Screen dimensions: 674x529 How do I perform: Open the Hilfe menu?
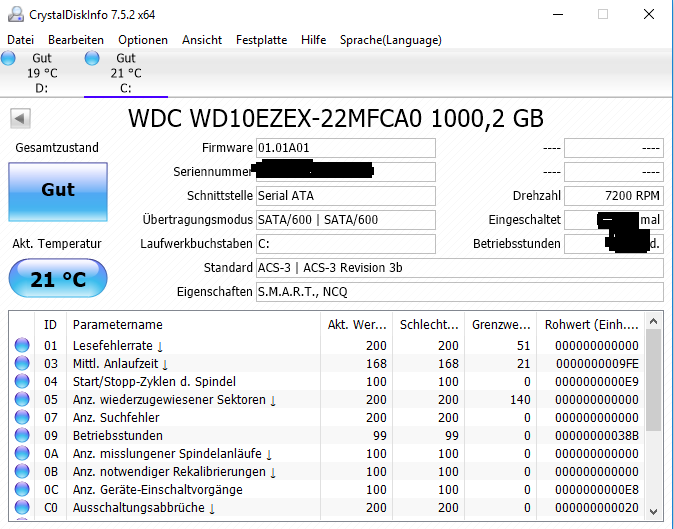click(x=313, y=40)
